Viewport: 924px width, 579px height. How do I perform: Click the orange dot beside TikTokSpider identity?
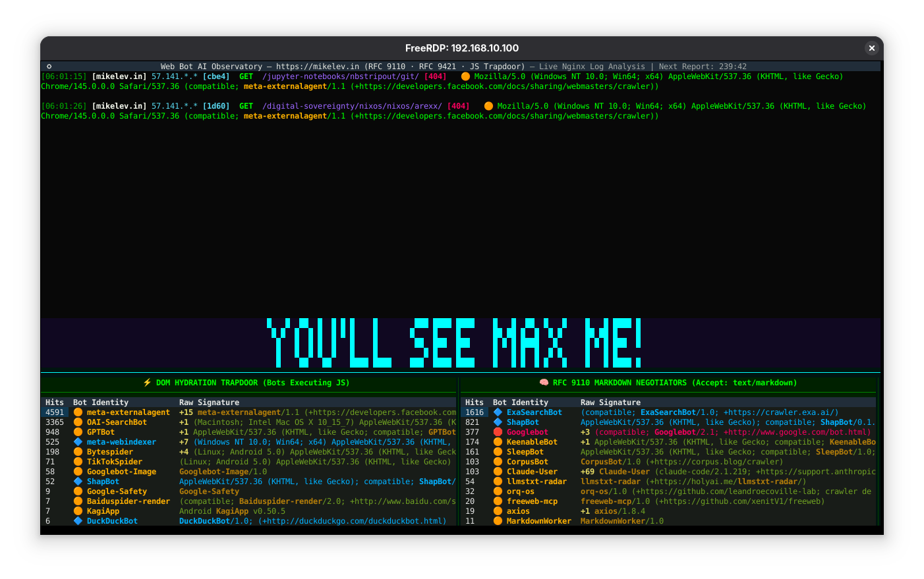78,462
